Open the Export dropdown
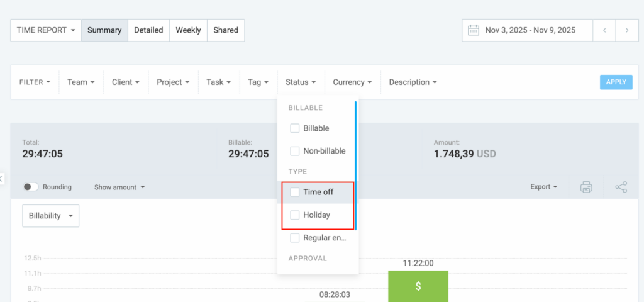This screenshot has width=644, height=302. (544, 187)
